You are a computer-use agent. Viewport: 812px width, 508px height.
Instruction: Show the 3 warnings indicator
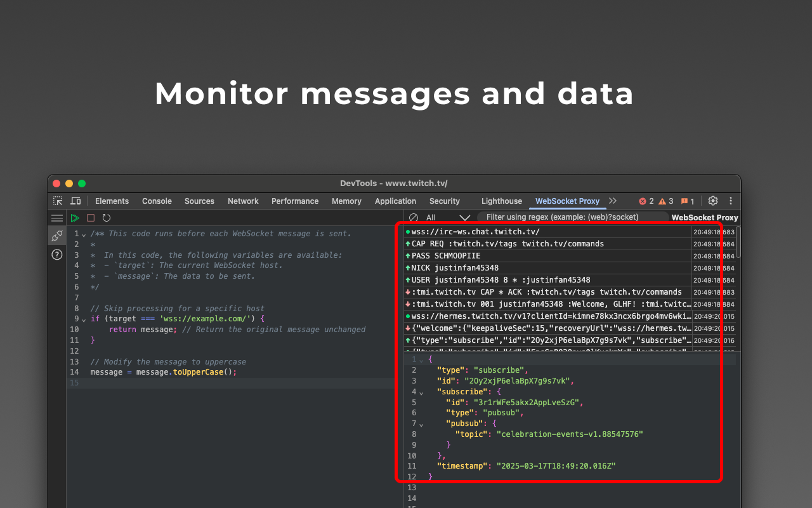click(666, 201)
